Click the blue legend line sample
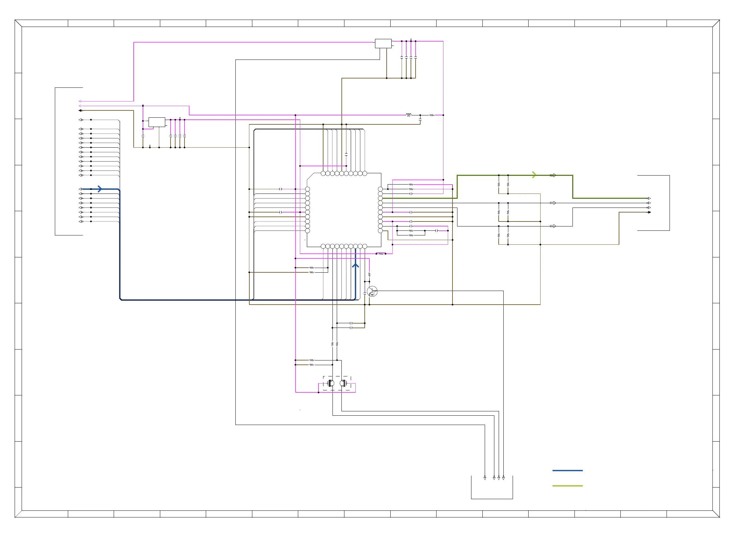This screenshot has width=754, height=560. click(x=567, y=471)
